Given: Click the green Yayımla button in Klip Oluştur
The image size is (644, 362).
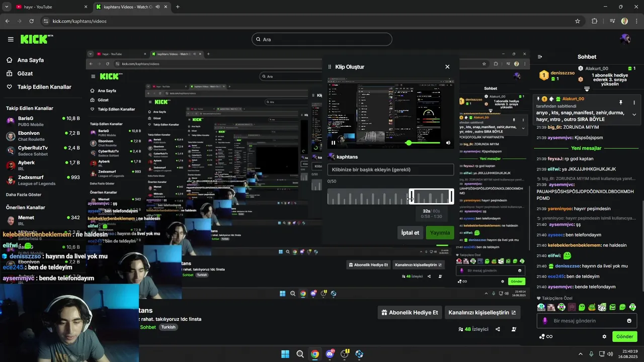Looking at the screenshot, I should click(x=440, y=233).
